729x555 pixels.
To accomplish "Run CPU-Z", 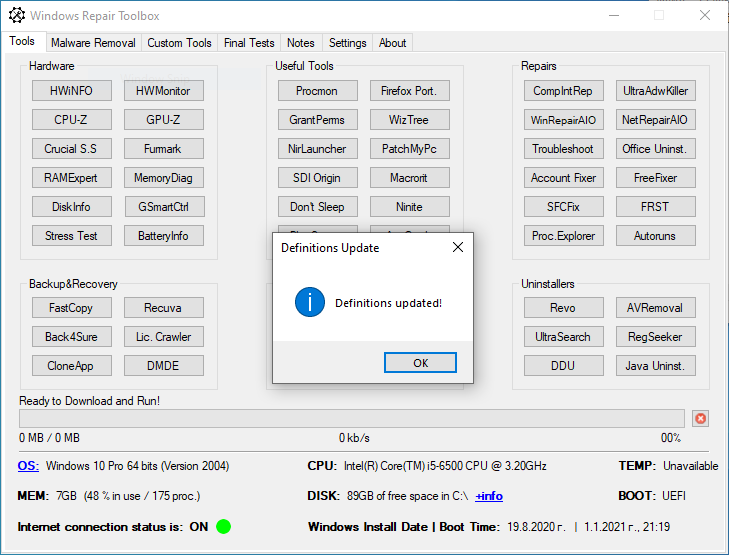I will (72, 119).
